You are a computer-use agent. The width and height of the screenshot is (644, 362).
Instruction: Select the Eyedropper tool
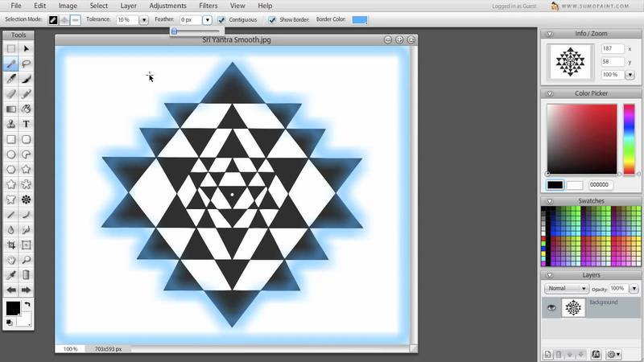[11, 275]
